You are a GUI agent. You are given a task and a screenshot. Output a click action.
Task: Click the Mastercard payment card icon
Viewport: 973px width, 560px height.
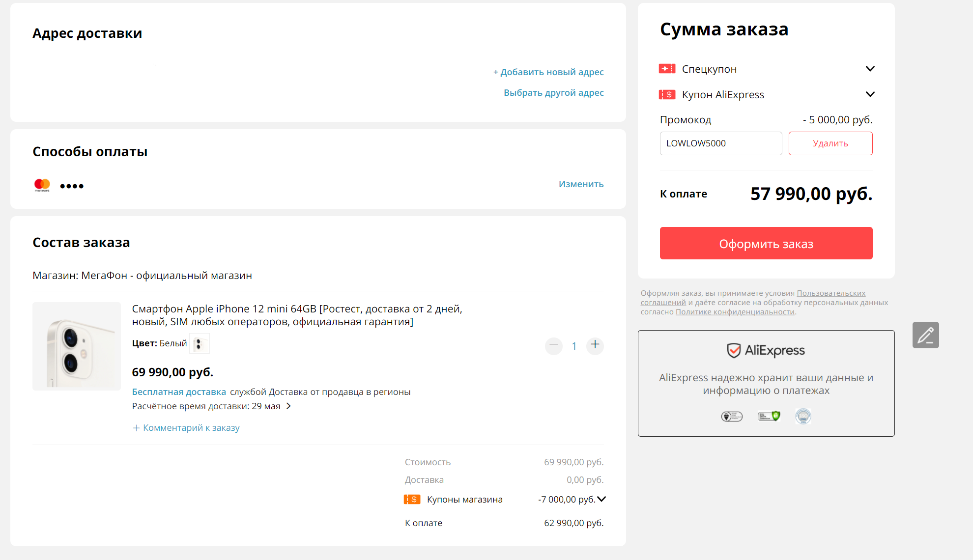42,185
